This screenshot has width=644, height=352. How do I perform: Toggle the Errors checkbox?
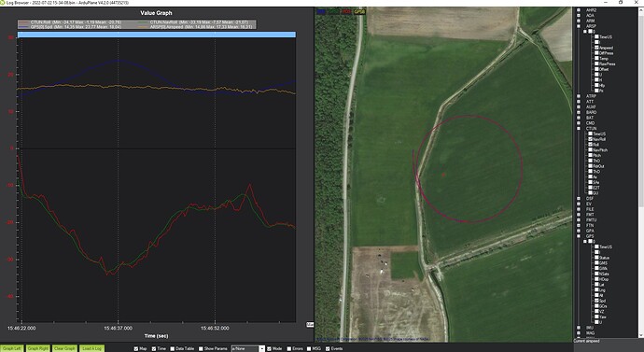coord(289,348)
